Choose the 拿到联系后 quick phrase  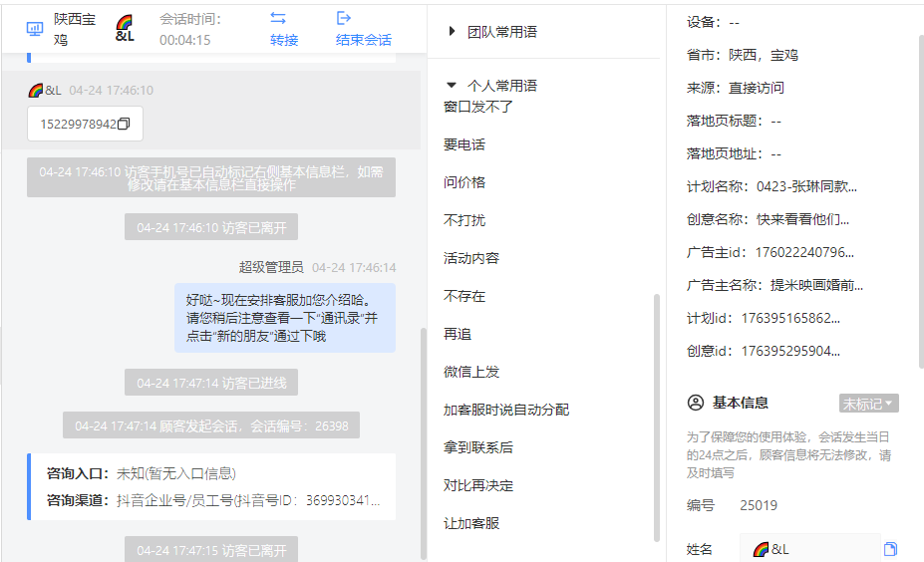tap(478, 447)
